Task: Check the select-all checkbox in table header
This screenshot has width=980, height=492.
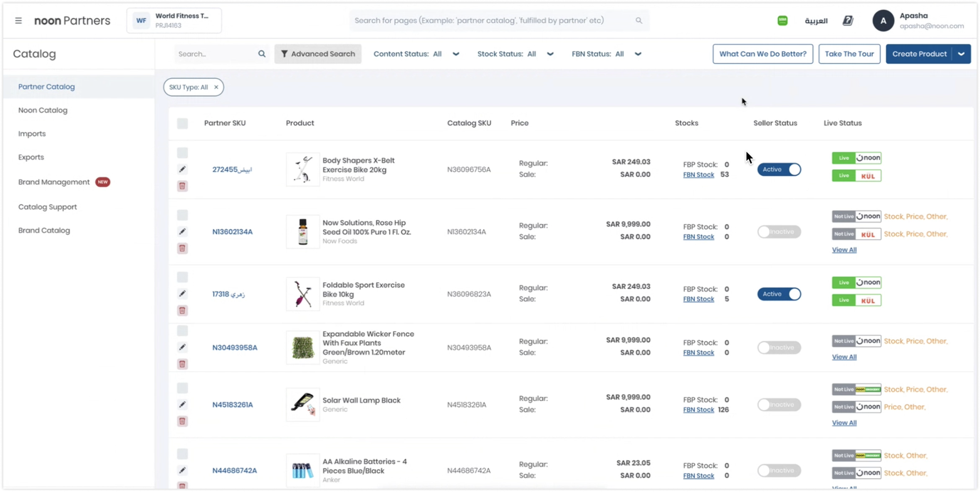Action: tap(182, 123)
